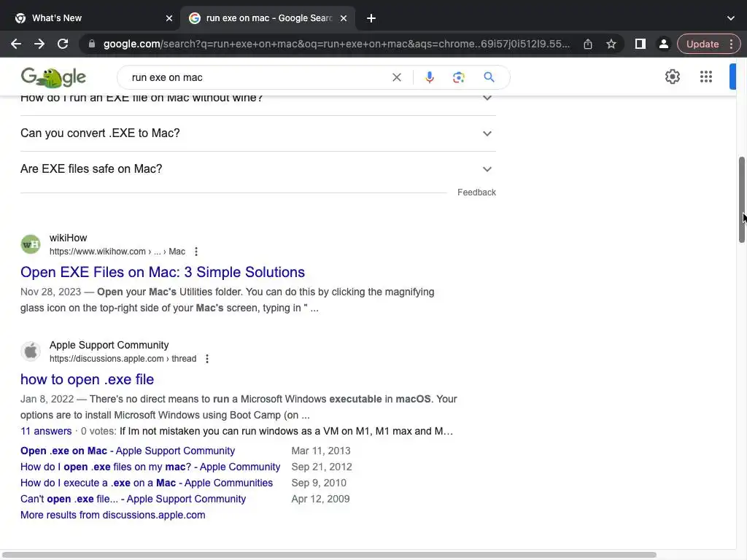Reload the page with the refresh icon
Image resolution: width=747 pixels, height=560 pixels.
pyautogui.click(x=63, y=44)
